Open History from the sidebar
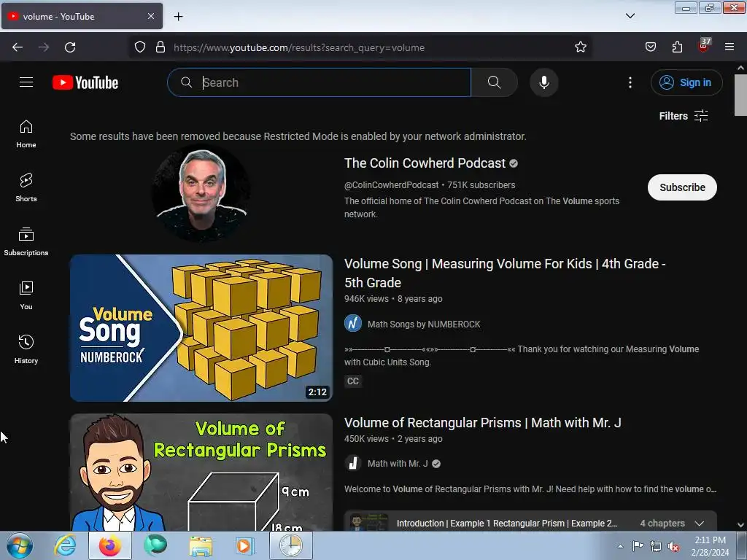The width and height of the screenshot is (747, 560). click(26, 349)
